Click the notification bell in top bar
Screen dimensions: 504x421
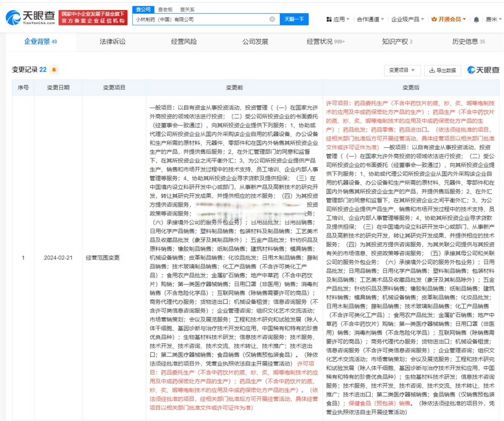(x=476, y=20)
